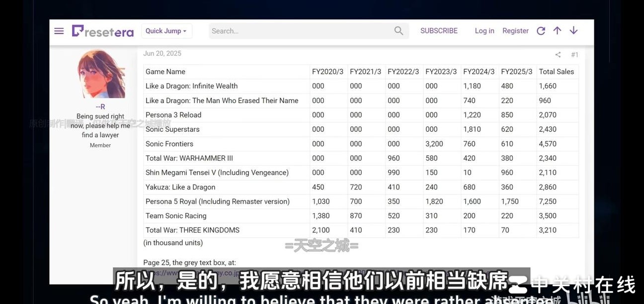The width and height of the screenshot is (644, 304).
Task: Click the Jun 20, 2025 timestamp
Action: click(161, 53)
